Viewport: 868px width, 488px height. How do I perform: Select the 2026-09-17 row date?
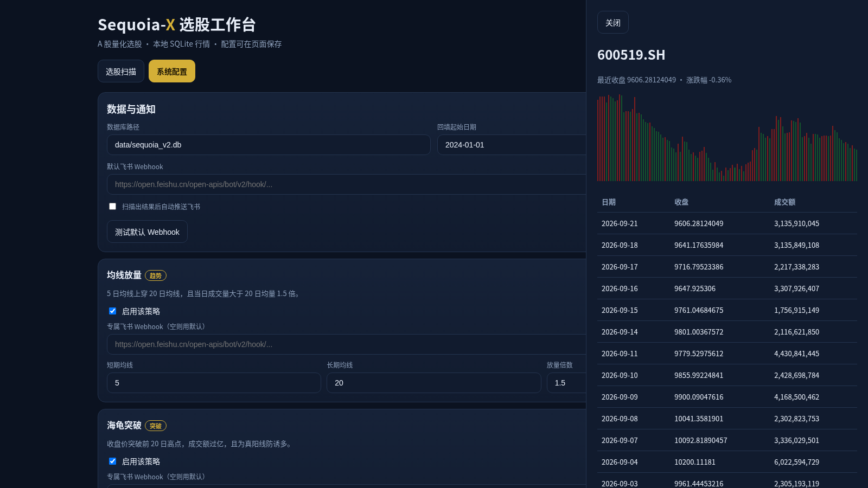(x=620, y=267)
